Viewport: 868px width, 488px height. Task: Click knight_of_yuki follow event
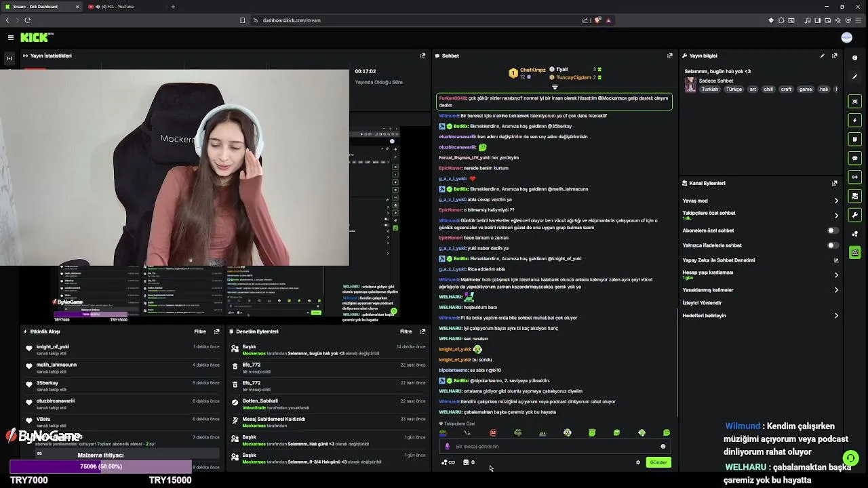click(122, 350)
